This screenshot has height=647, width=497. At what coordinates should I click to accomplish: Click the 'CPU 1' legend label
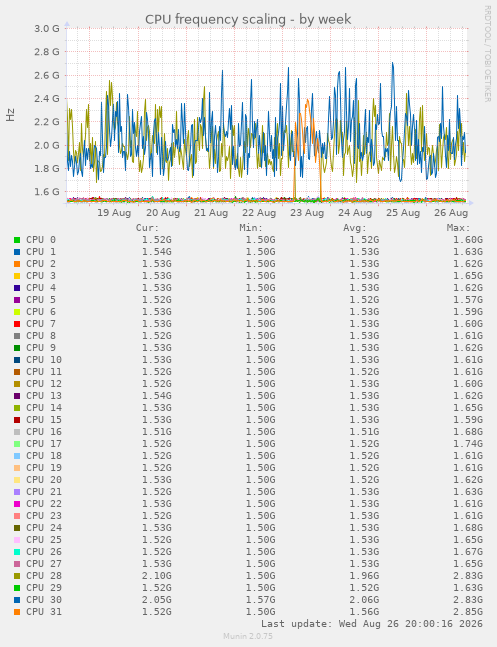click(x=41, y=252)
